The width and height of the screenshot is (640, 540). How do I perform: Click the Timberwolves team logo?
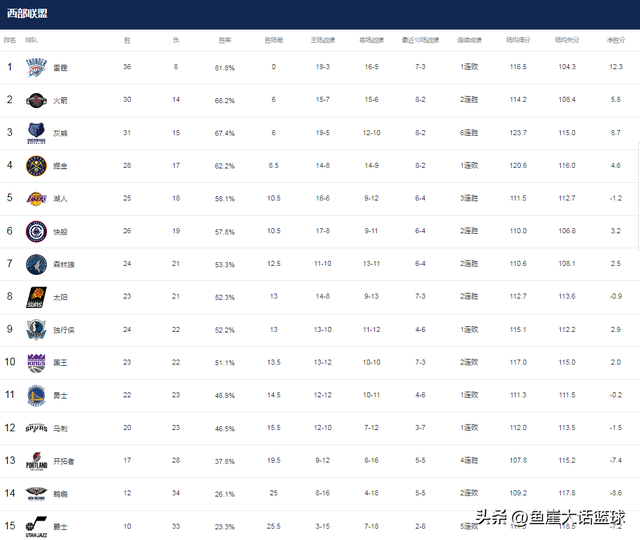coord(36,264)
